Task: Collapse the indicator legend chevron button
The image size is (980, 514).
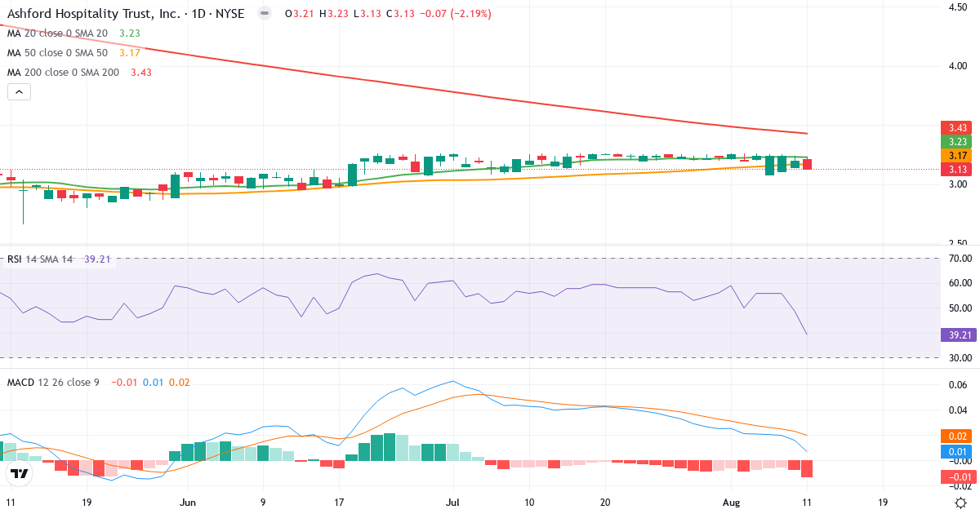Action: [20, 92]
